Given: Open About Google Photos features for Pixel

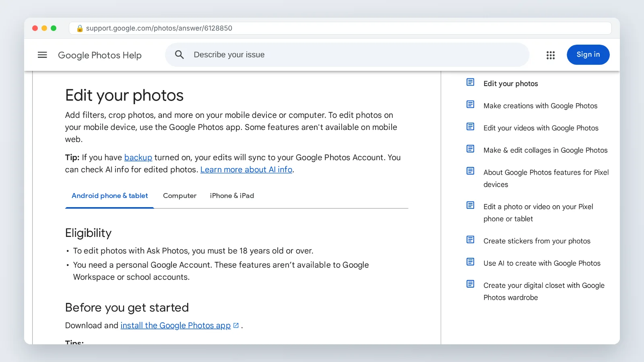Looking at the screenshot, I should point(546,178).
